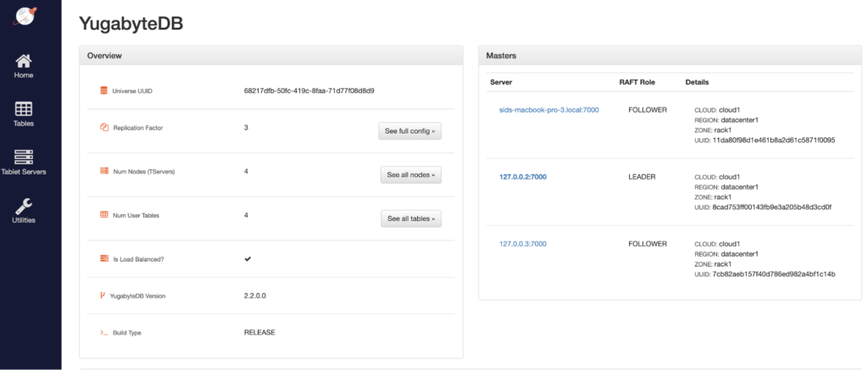
Task: Open the 127.0.0.3:7000 follower link
Action: (523, 244)
